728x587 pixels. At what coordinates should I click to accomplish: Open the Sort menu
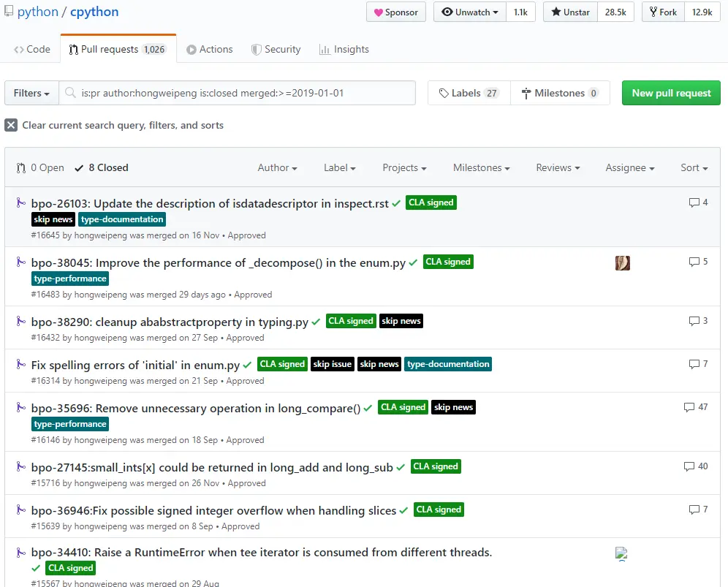(x=694, y=167)
